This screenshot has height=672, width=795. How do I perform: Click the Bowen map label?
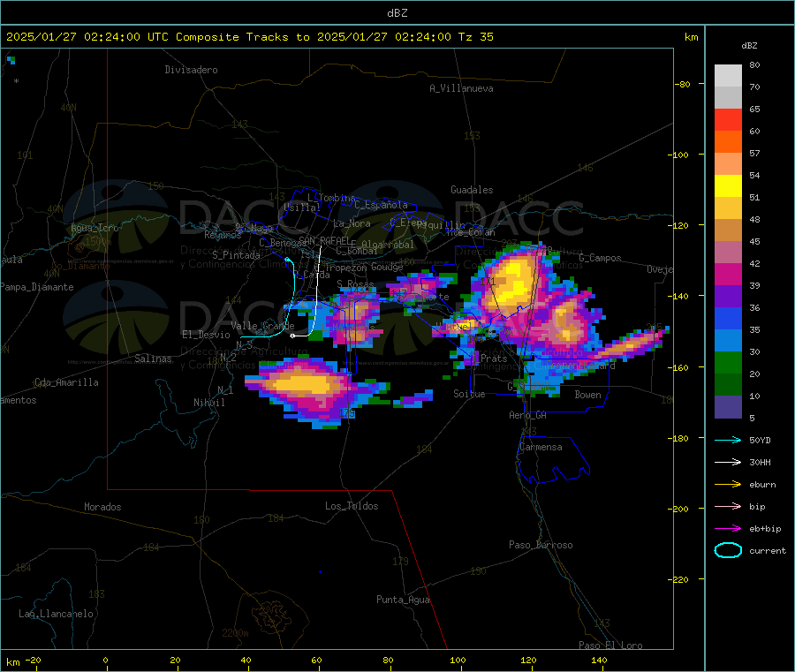point(587,395)
